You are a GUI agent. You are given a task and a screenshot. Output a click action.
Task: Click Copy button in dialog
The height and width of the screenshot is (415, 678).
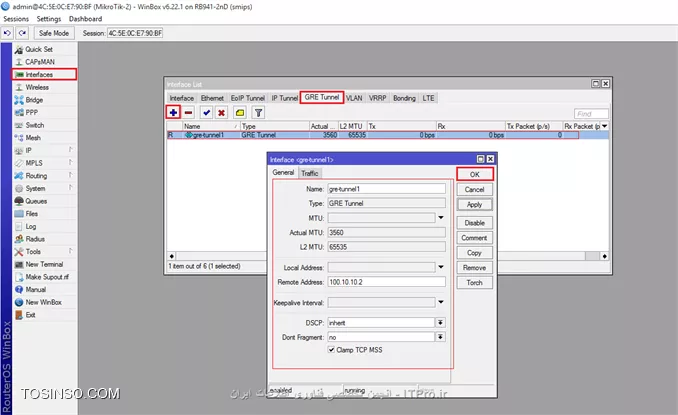[474, 253]
